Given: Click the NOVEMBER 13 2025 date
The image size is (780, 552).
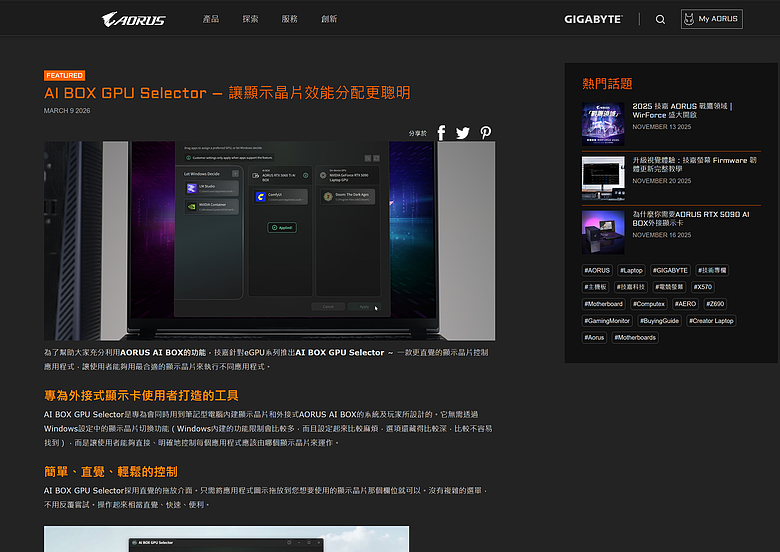Looking at the screenshot, I should tap(662, 127).
